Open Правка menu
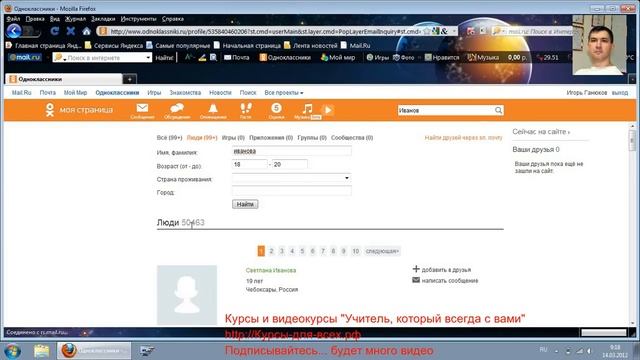 [x=35, y=19]
